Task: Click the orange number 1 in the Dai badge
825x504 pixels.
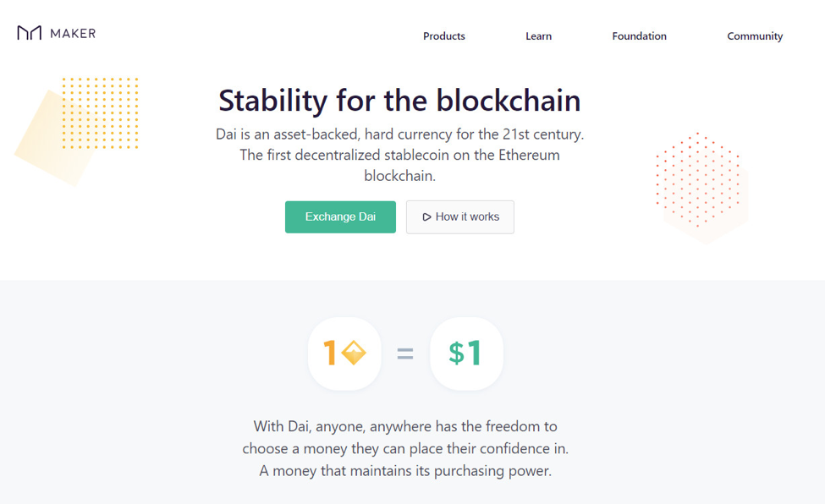Action: [x=330, y=353]
